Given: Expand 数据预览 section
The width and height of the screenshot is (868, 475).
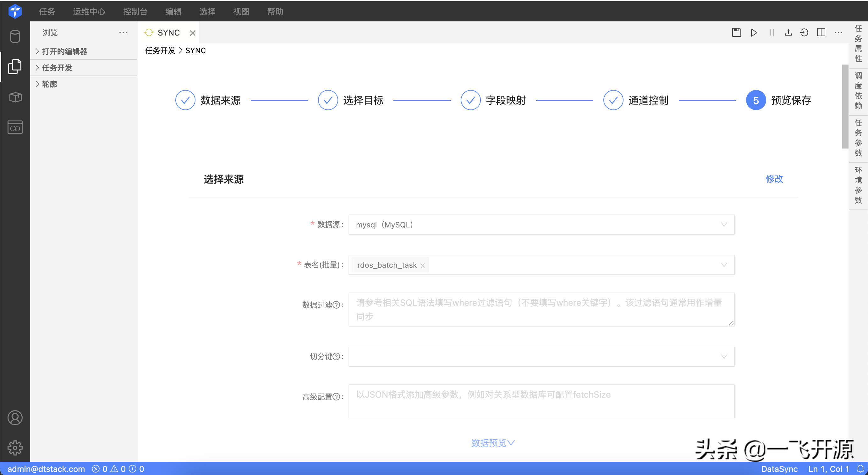Looking at the screenshot, I should 493,443.
